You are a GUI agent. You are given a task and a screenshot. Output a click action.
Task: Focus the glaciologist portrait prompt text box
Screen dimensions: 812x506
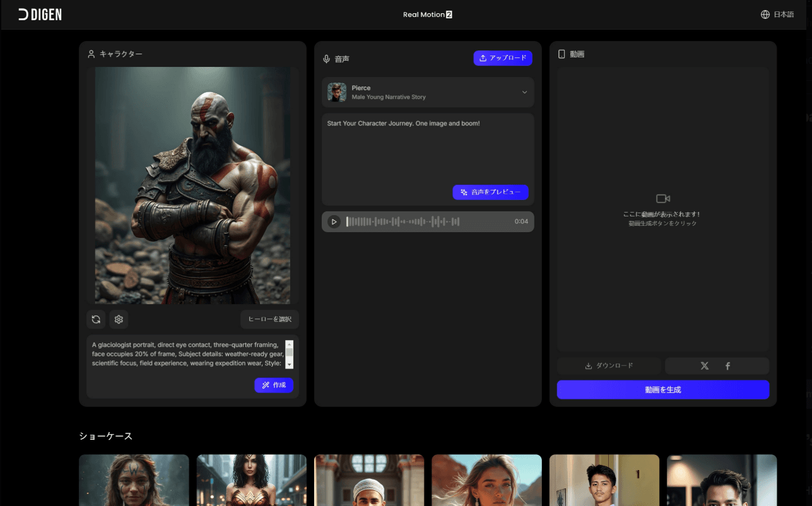point(188,354)
